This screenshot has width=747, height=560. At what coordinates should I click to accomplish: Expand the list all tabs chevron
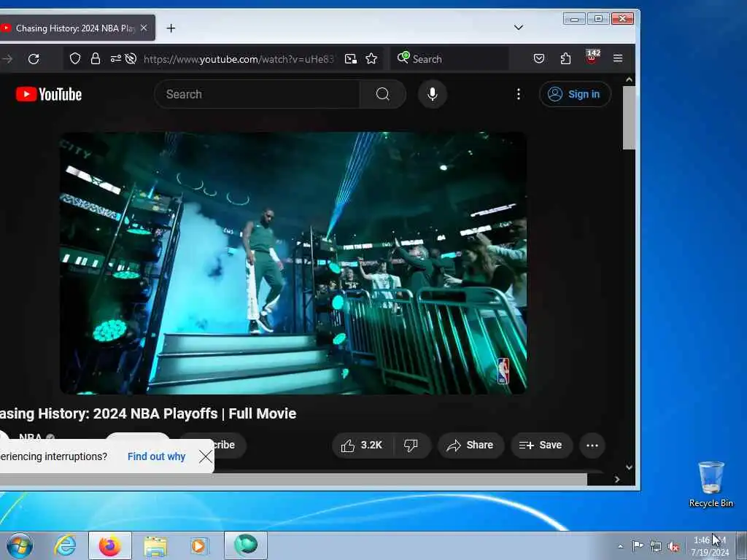click(519, 28)
